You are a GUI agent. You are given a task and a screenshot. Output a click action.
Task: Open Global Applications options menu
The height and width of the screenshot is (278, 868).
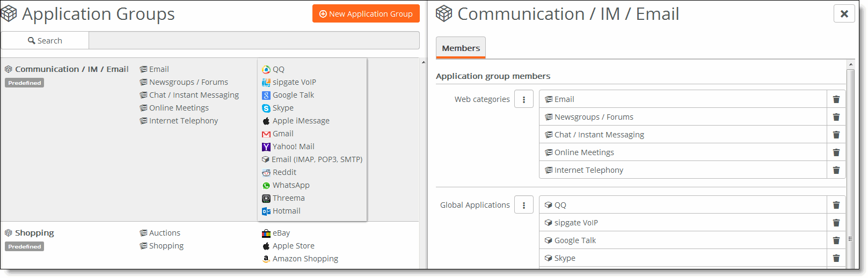(524, 204)
